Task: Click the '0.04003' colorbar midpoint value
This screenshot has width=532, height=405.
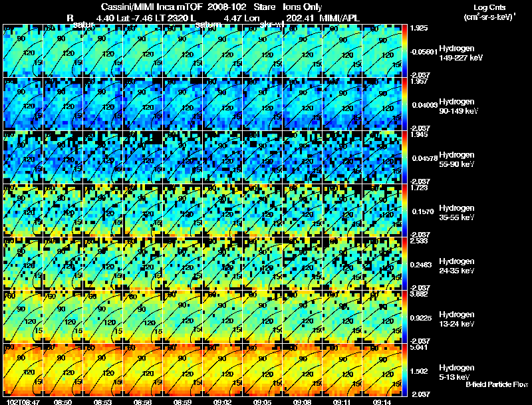Action: (x=425, y=105)
